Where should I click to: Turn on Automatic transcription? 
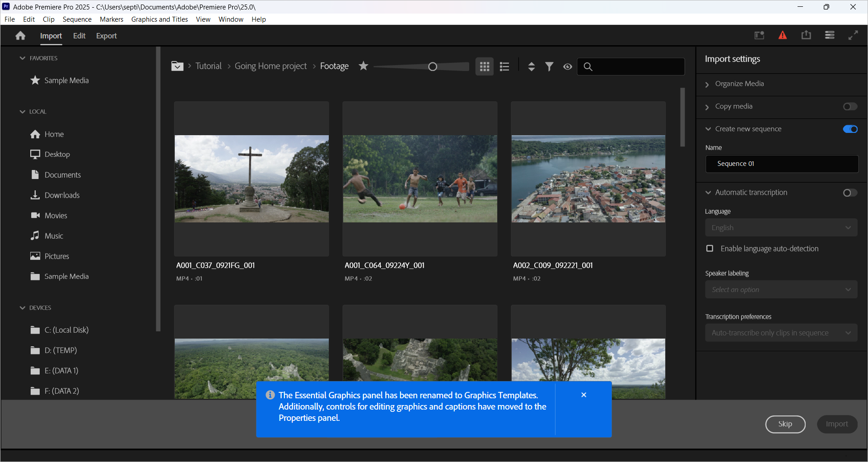(849, 193)
